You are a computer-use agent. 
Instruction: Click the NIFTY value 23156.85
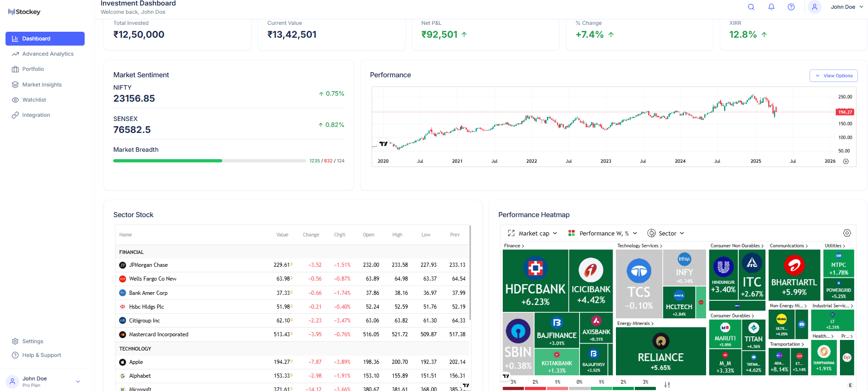pos(134,98)
